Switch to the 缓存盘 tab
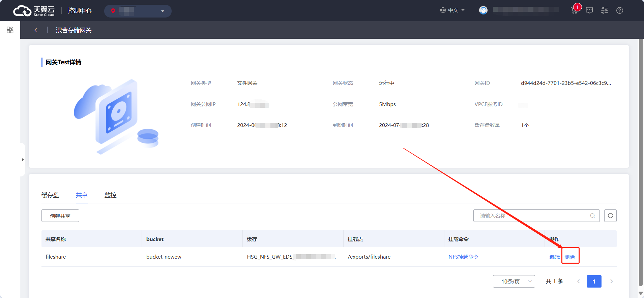644x298 pixels. click(50, 195)
